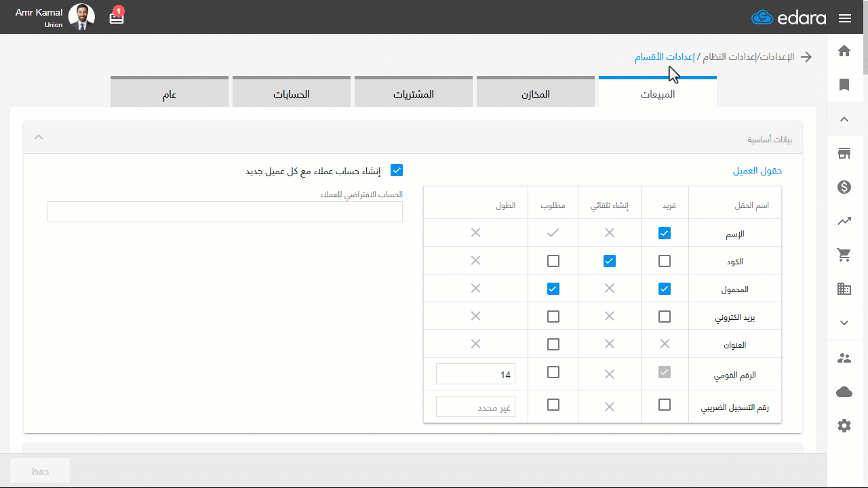Switch to المشتريات tab
Viewport: 868px width, 488px height.
click(414, 92)
